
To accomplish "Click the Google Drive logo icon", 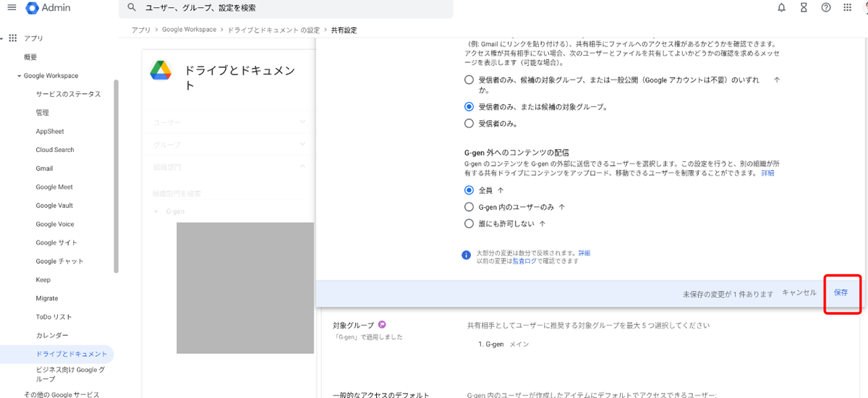I will point(161,70).
